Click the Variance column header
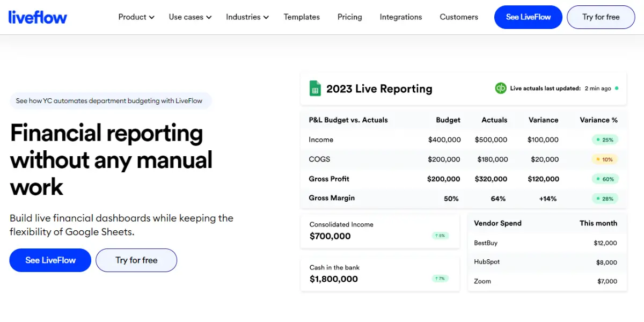This screenshot has width=644, height=322. point(543,120)
